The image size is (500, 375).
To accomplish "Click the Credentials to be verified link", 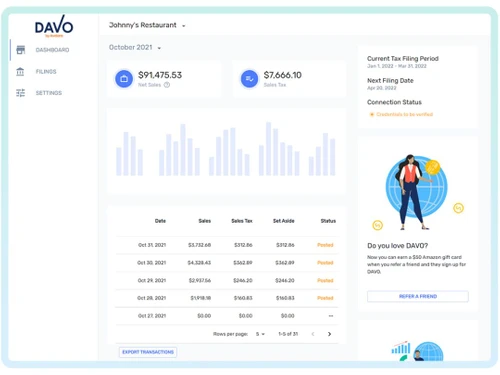I will click(405, 114).
